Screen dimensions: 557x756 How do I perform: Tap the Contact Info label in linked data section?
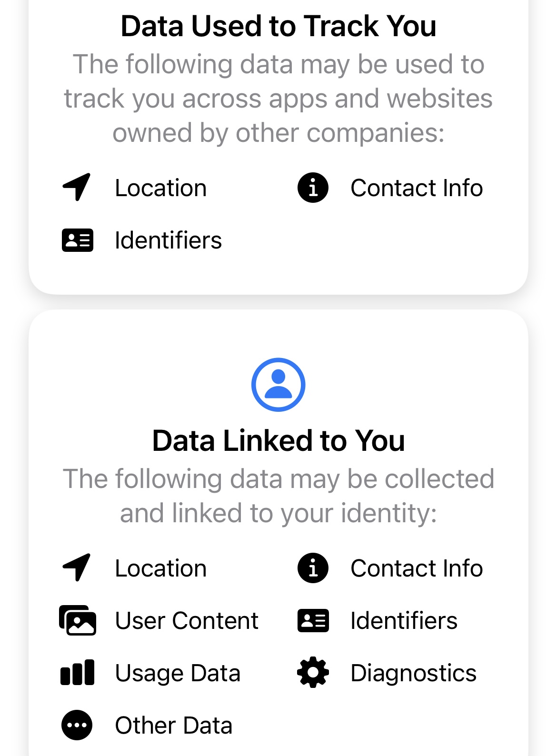tap(417, 568)
